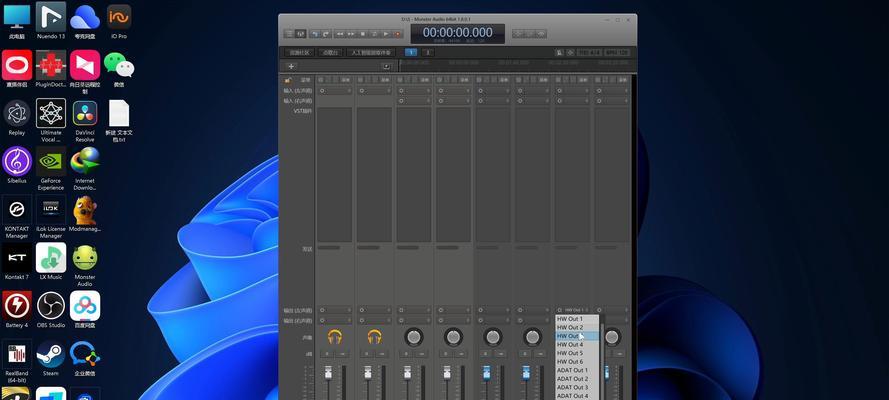Choose HW Out 4 from the output list
889x400 pixels.
(577, 344)
